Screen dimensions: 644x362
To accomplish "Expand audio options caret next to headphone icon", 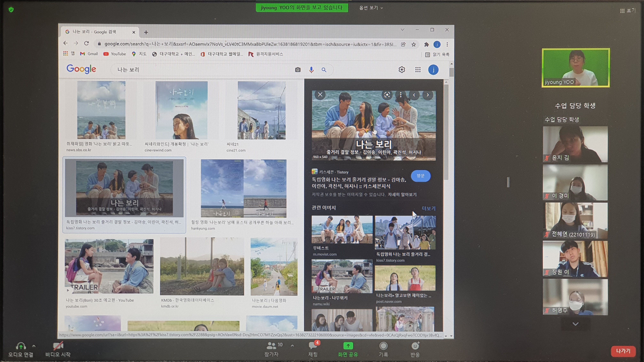I will 34,346.
